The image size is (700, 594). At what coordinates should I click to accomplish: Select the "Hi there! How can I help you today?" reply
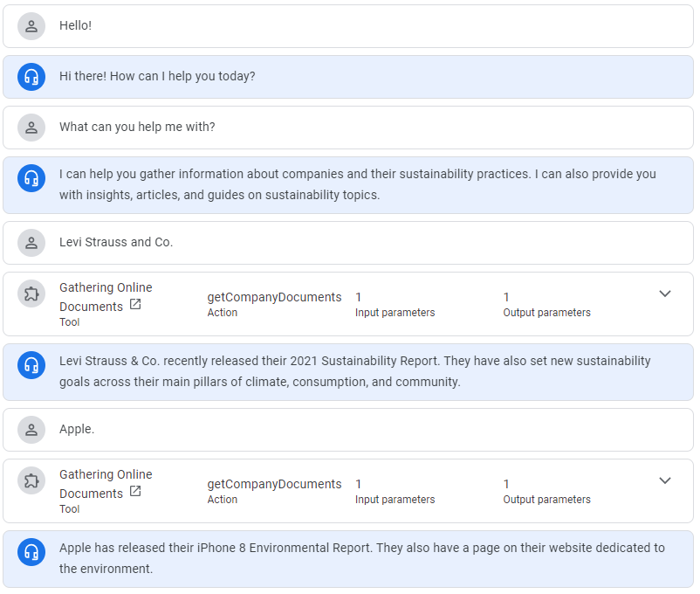coord(157,76)
